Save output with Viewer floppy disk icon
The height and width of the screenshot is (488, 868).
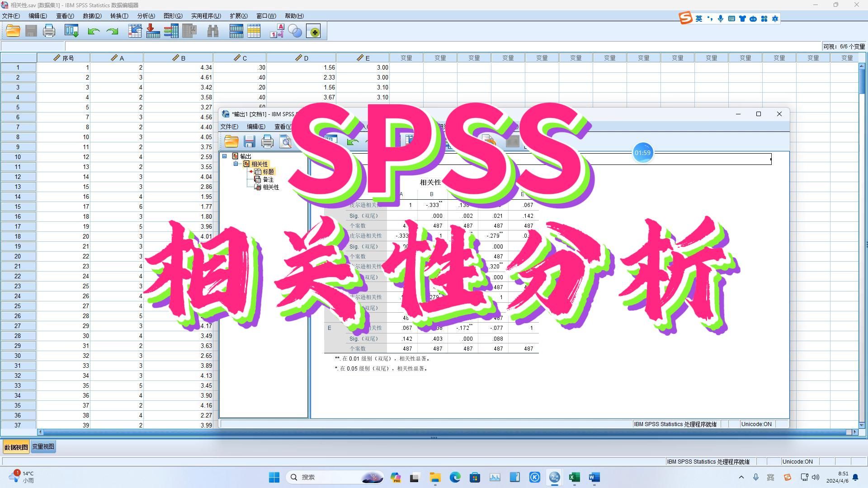pos(249,141)
